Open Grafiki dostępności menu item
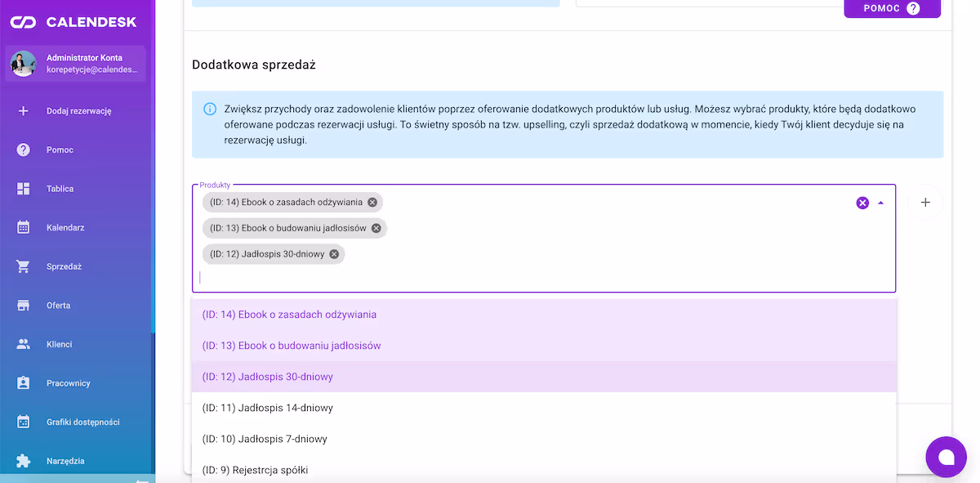980x483 pixels. tap(82, 422)
